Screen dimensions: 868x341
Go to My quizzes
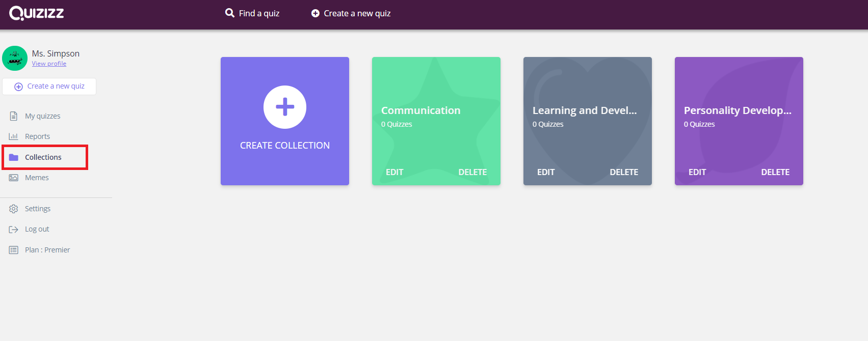[x=43, y=116]
